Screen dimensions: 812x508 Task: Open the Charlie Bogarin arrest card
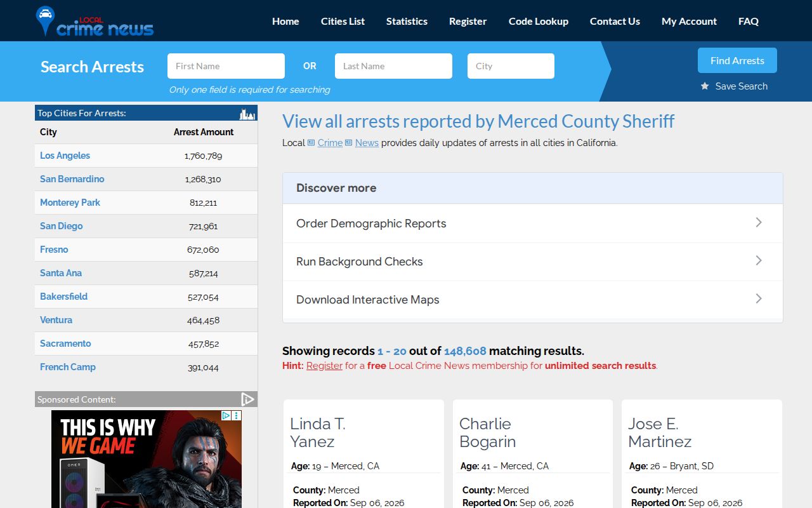533,453
